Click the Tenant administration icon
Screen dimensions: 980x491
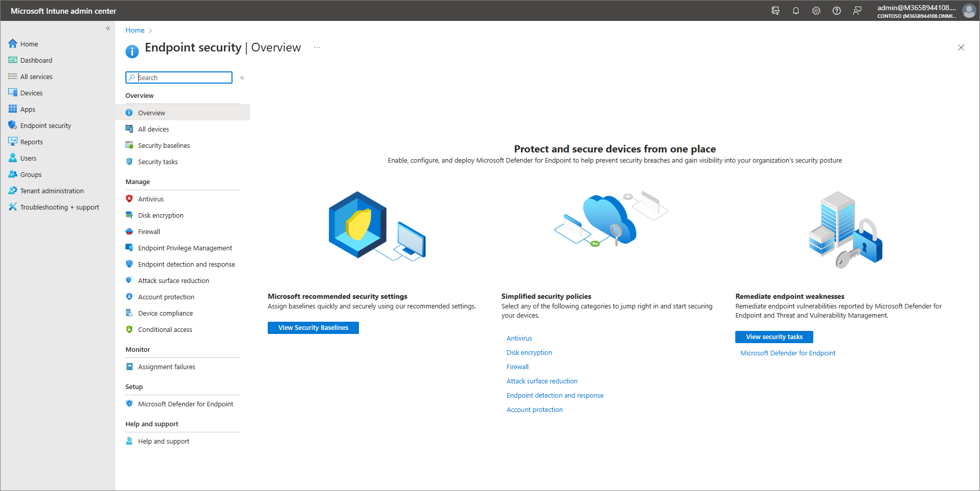point(13,191)
